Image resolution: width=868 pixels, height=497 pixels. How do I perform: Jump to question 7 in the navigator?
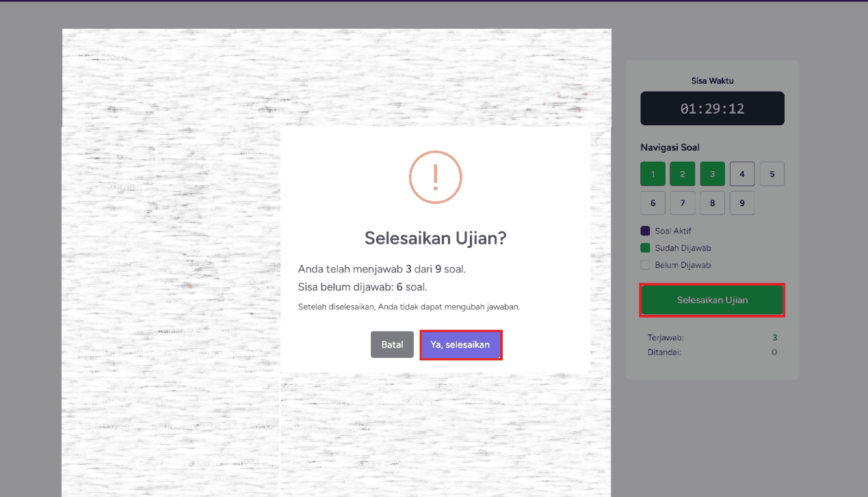pos(682,203)
